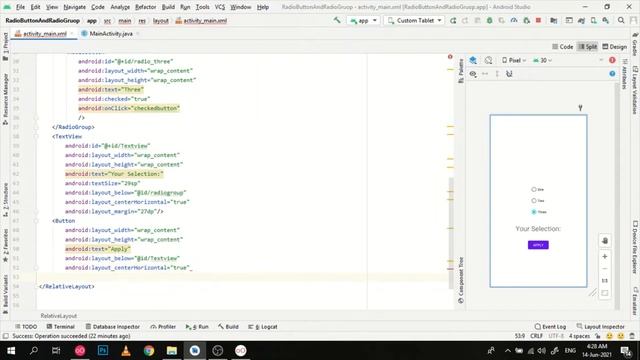
Task: Open the SDK Manager icon
Action: coord(606,20)
